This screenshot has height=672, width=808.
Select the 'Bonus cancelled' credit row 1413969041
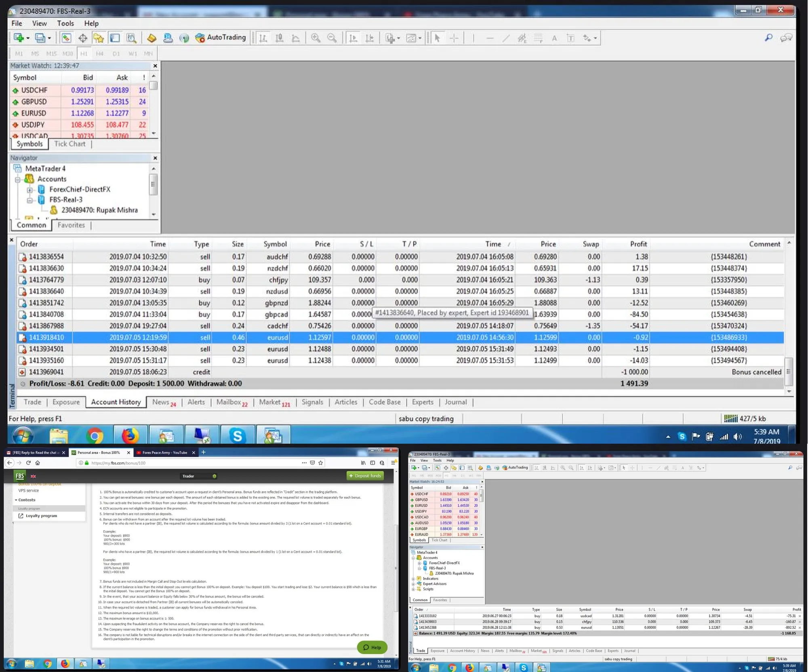pyautogui.click(x=400, y=372)
